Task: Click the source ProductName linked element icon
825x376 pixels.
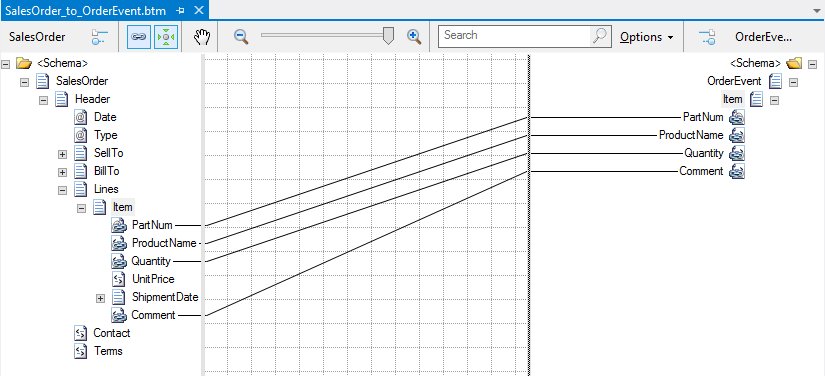Action: 119,243
